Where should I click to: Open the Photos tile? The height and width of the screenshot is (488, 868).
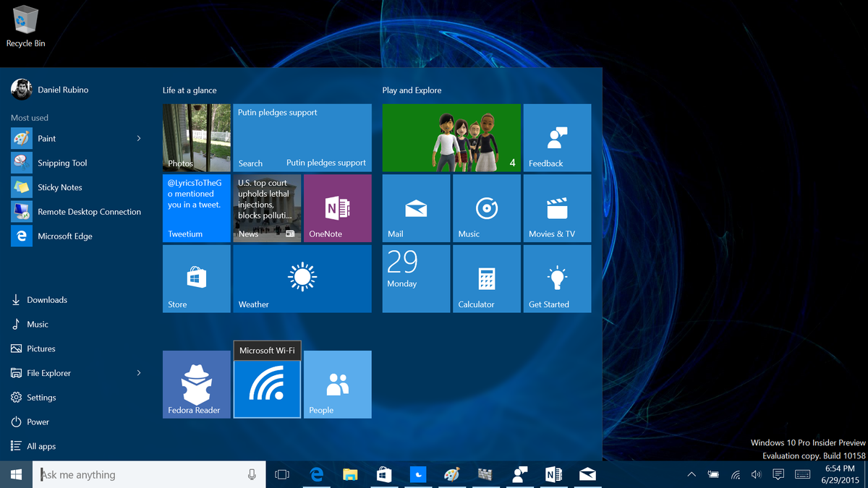(197, 137)
